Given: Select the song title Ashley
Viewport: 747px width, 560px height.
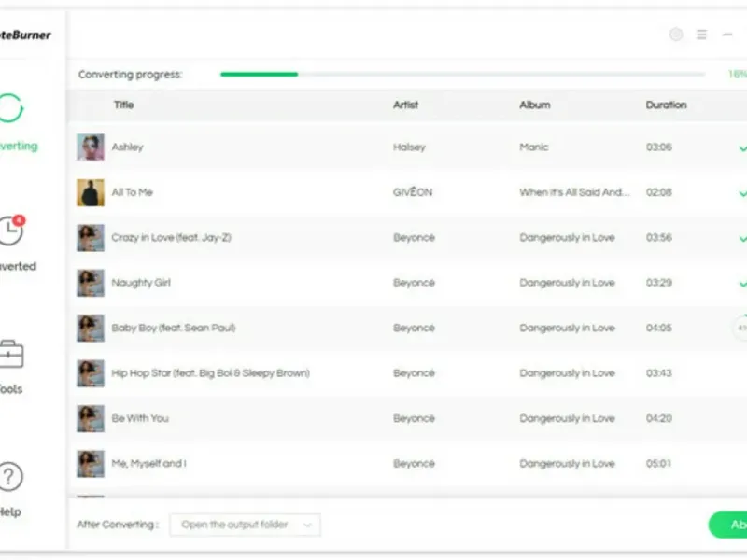Looking at the screenshot, I should click(127, 147).
